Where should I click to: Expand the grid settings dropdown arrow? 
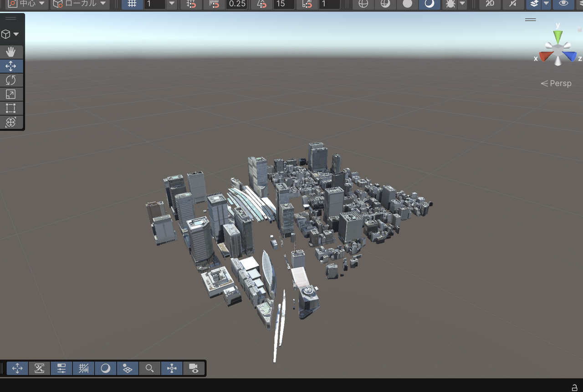click(x=172, y=4)
